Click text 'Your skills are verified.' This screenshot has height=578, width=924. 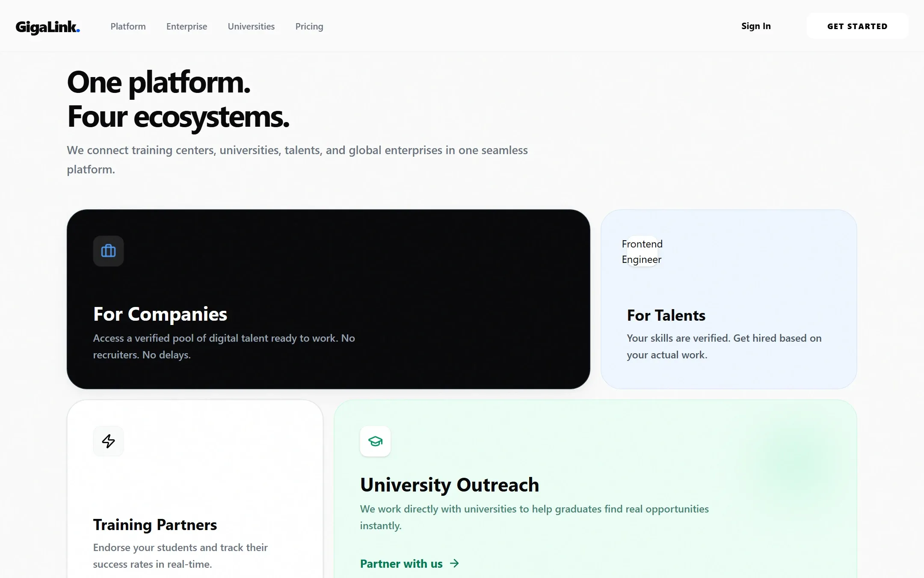[678, 338]
